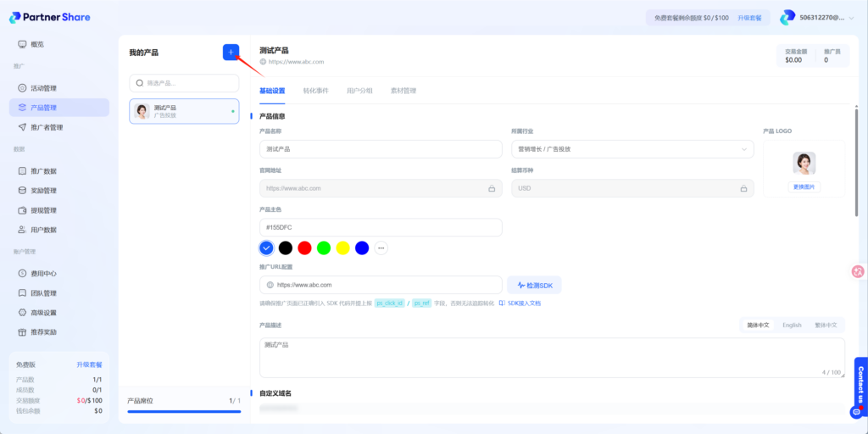Open 奖励管理 from the sidebar

pyautogui.click(x=43, y=191)
